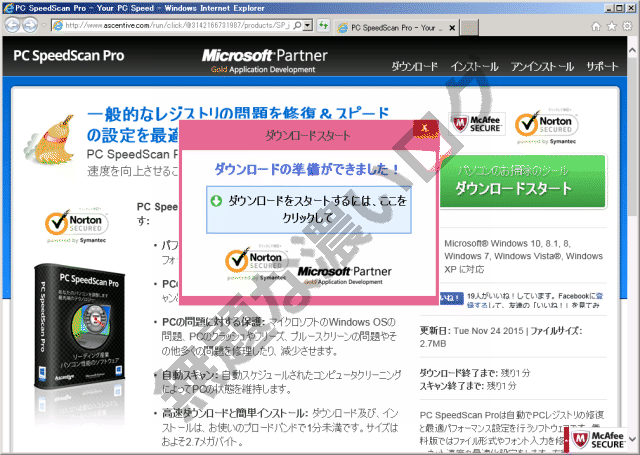The width and height of the screenshot is (640, 455).
Task: Close the pink download popup
Action: [425, 127]
